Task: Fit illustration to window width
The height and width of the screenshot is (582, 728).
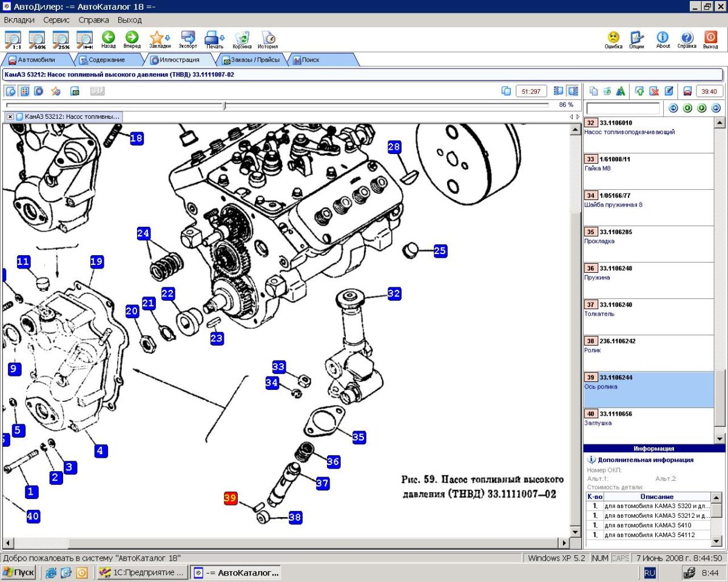Action: [84, 40]
